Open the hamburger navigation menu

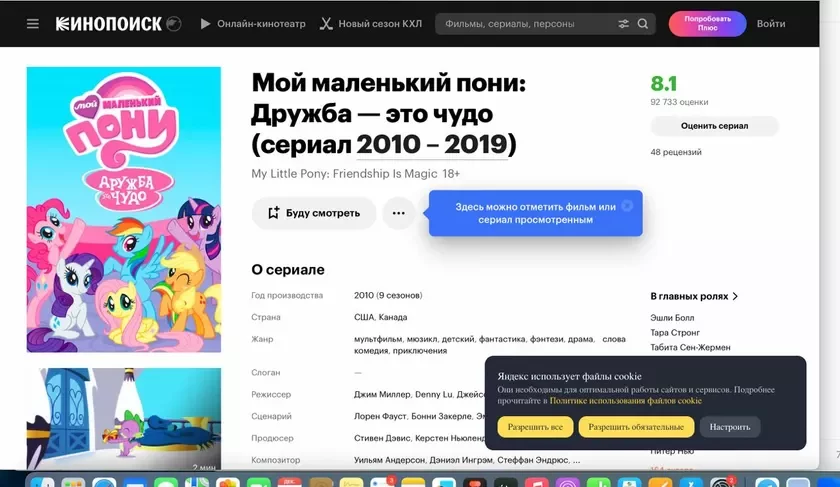point(33,24)
